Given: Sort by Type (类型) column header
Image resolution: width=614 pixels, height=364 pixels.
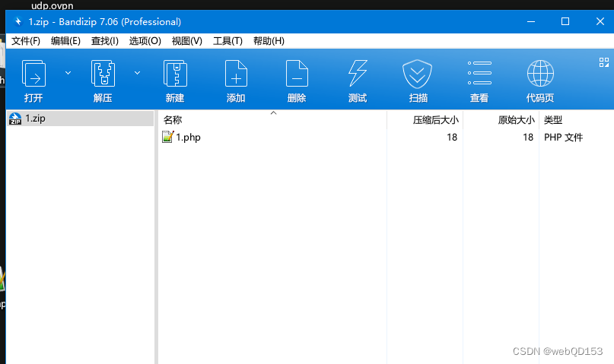Looking at the screenshot, I should pos(577,120).
